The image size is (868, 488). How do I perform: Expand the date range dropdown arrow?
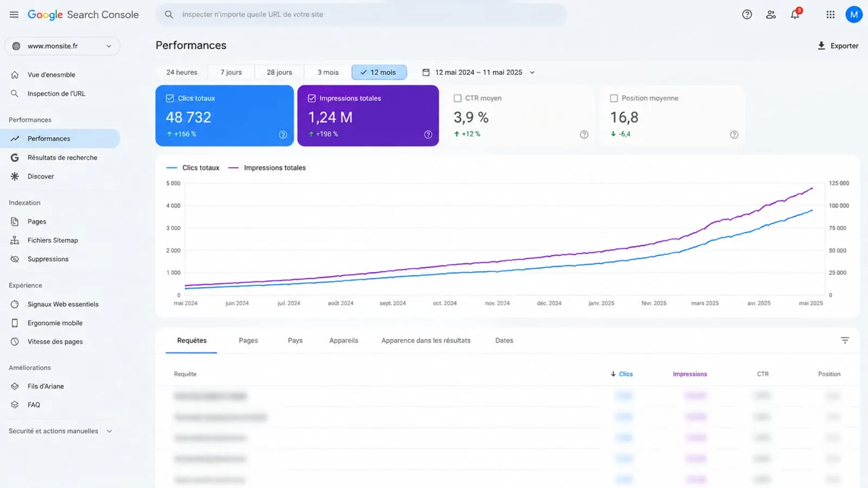point(532,72)
